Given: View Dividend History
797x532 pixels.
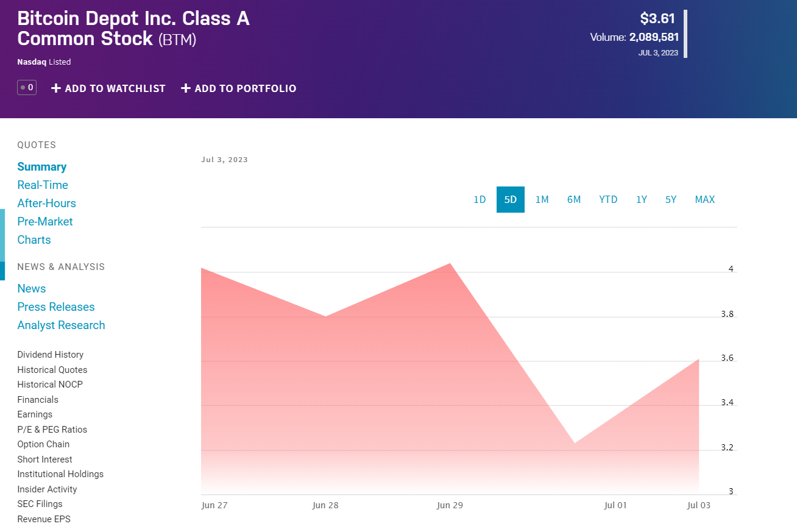Looking at the screenshot, I should click(x=51, y=355).
